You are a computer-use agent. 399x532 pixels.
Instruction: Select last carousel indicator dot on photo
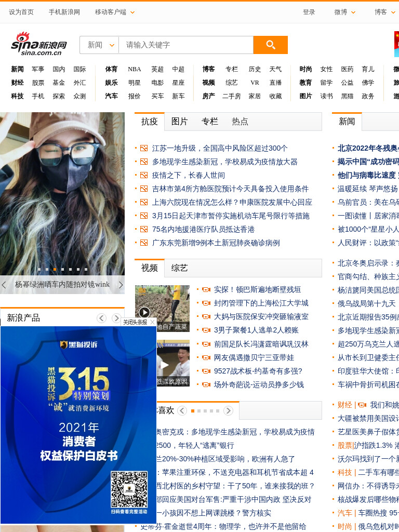tap(86, 270)
